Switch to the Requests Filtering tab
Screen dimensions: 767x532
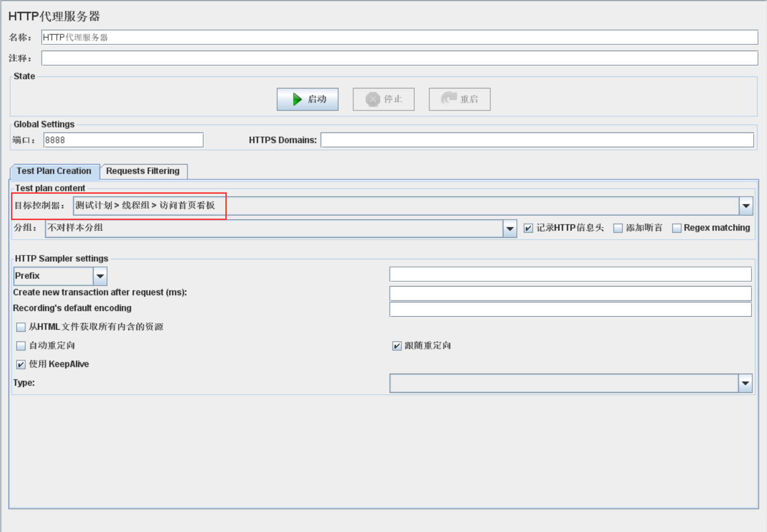(143, 171)
